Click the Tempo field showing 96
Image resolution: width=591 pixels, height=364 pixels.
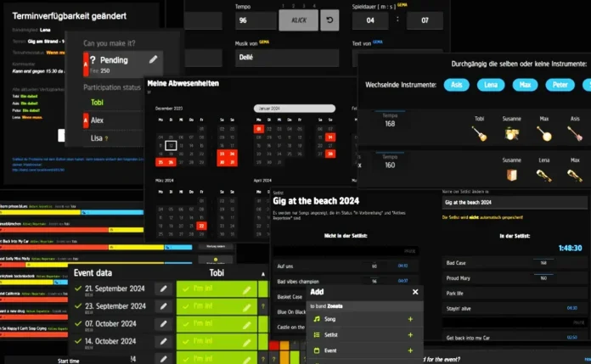(x=256, y=20)
